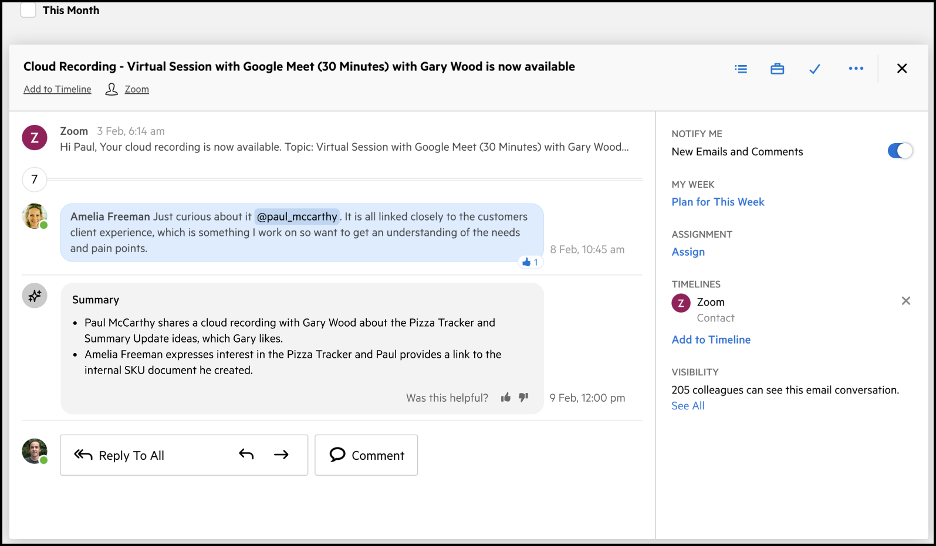Open the Zoom email message preview
The width and height of the screenshot is (936, 546).
point(344,147)
